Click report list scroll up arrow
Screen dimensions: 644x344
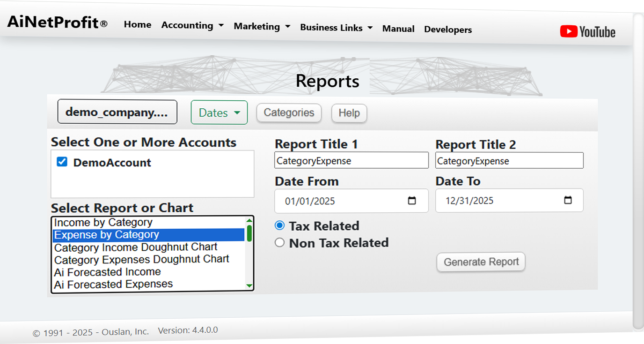click(x=249, y=220)
